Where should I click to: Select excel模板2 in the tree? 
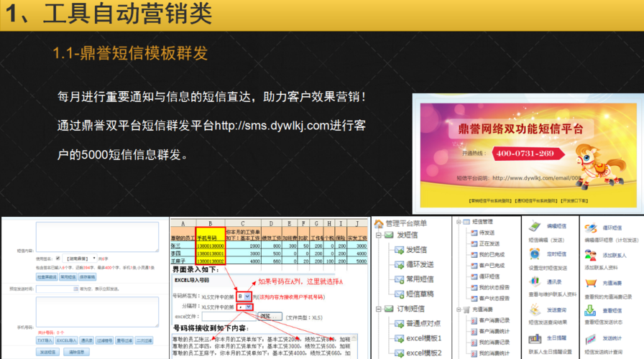424,353
